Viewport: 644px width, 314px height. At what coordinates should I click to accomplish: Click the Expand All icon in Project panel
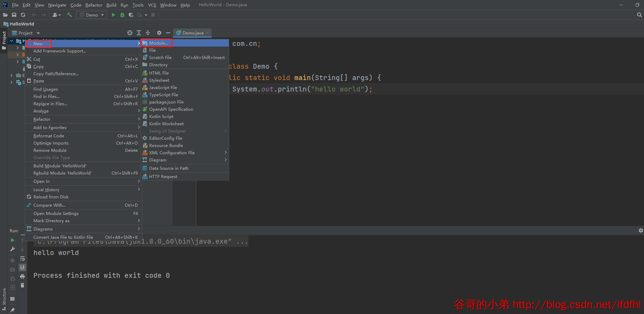[x=139, y=33]
